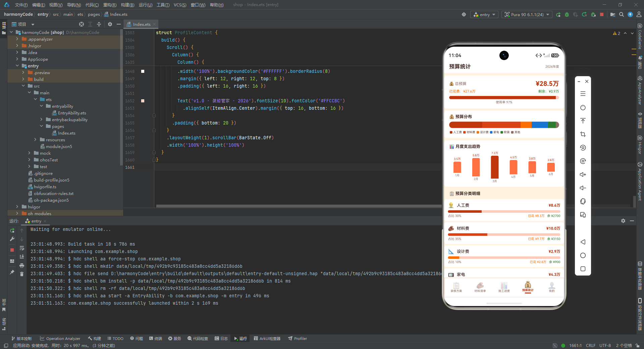
Task: Open the VCS menu
Action: tap(180, 5)
